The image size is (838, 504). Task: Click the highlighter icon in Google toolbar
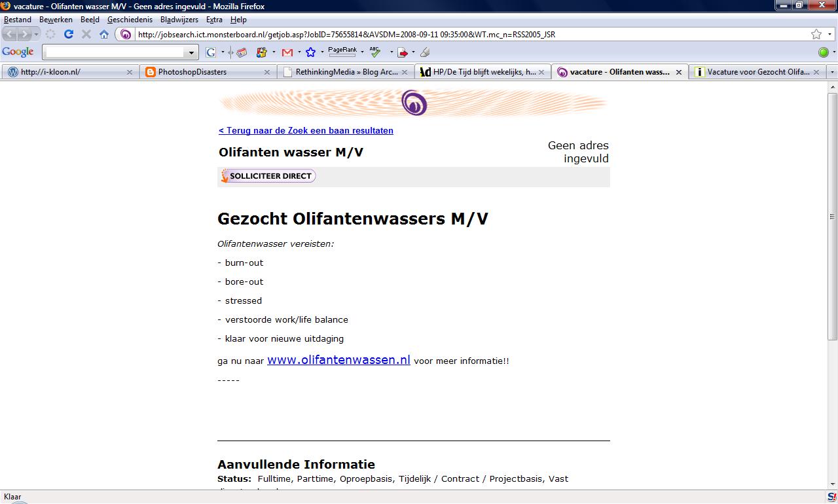(x=425, y=52)
